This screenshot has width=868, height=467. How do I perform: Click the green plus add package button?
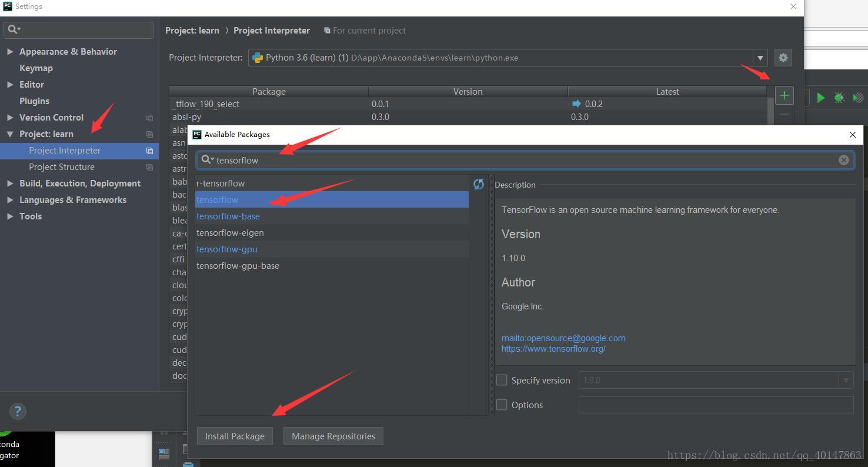tap(784, 95)
